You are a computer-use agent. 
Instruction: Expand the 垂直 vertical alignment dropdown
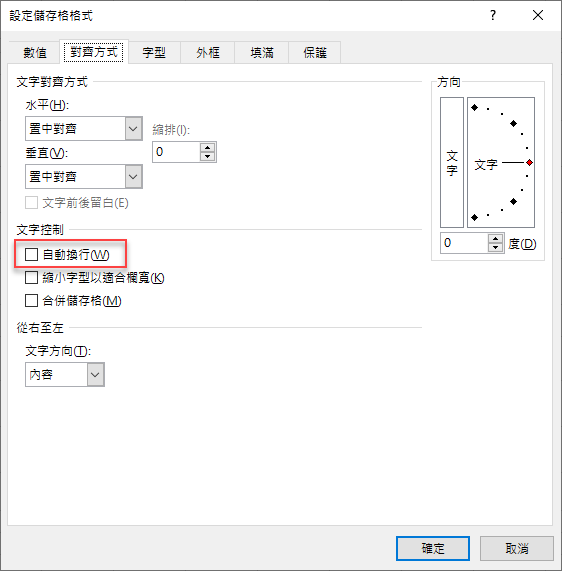click(x=83, y=177)
